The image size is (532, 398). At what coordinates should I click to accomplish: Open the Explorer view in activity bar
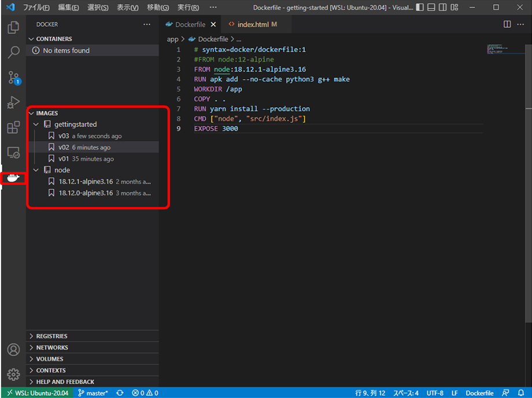13,27
